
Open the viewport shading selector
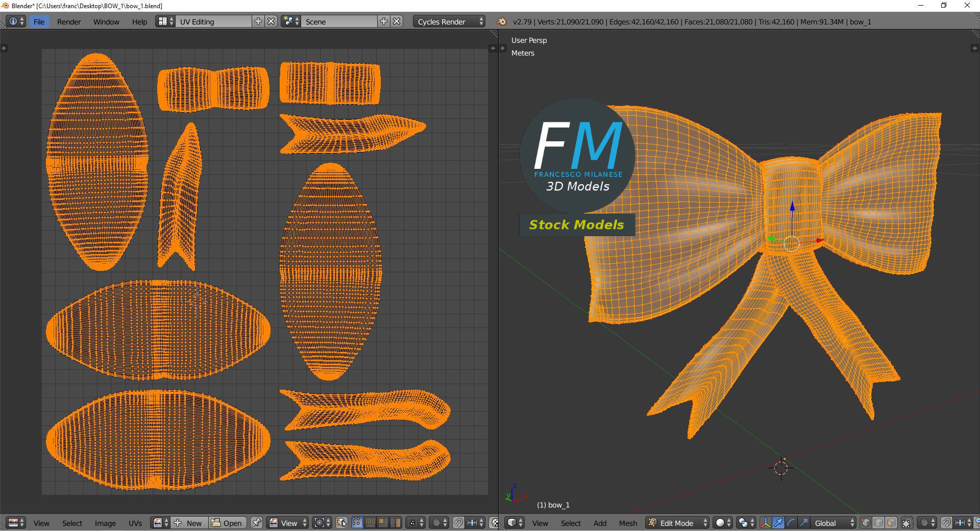tap(723, 523)
